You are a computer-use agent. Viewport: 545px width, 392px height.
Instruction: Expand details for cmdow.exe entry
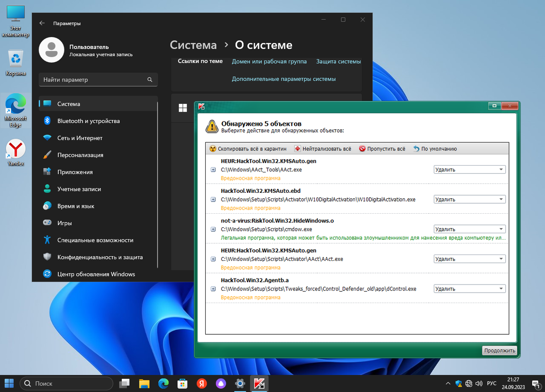(213, 229)
